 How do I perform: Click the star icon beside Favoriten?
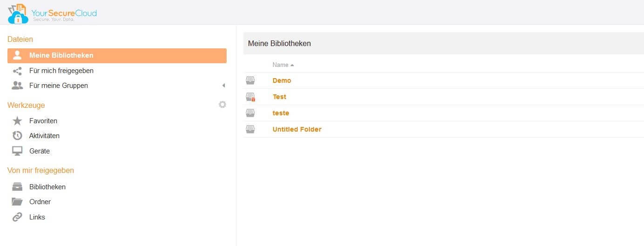(17, 121)
